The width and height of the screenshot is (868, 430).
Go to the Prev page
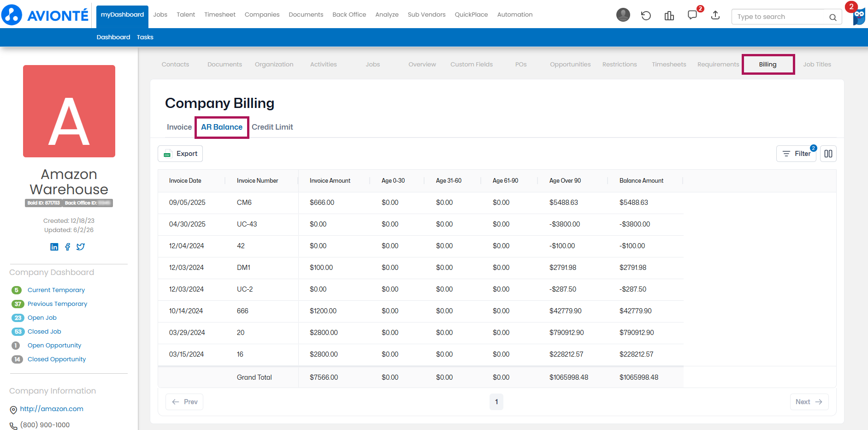pyautogui.click(x=184, y=402)
